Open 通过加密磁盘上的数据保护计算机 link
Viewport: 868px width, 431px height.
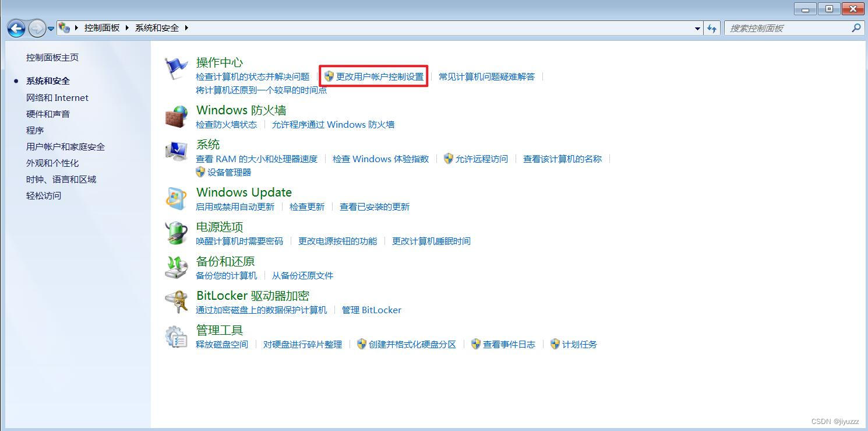[262, 310]
